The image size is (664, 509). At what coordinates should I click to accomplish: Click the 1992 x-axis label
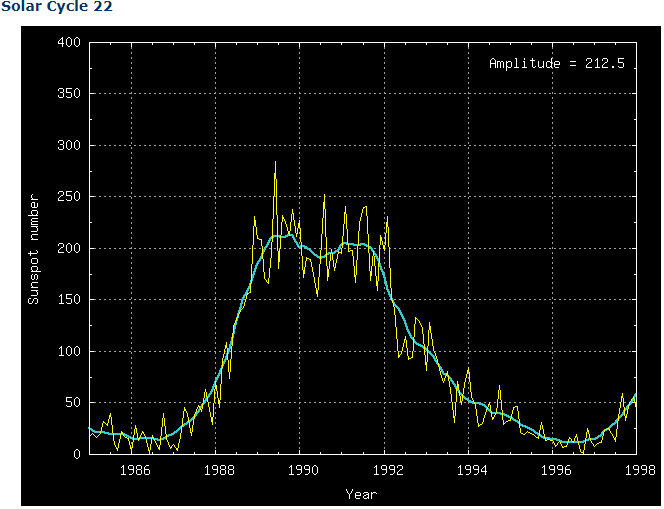pos(388,470)
